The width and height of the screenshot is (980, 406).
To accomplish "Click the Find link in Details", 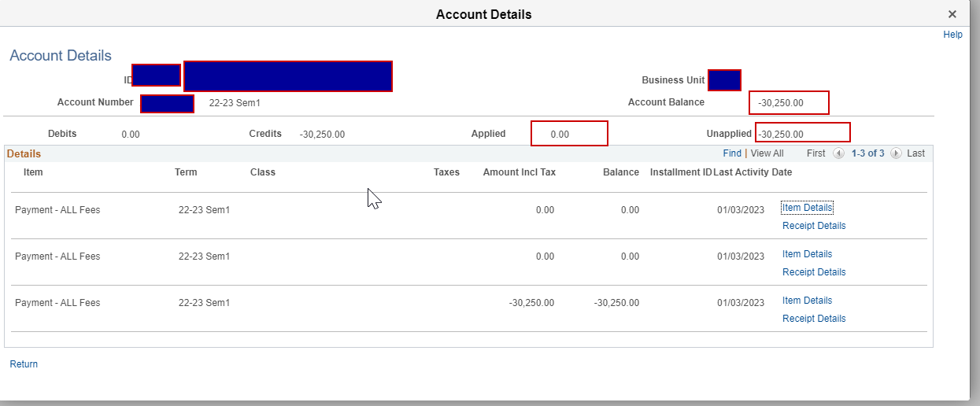I will click(732, 153).
